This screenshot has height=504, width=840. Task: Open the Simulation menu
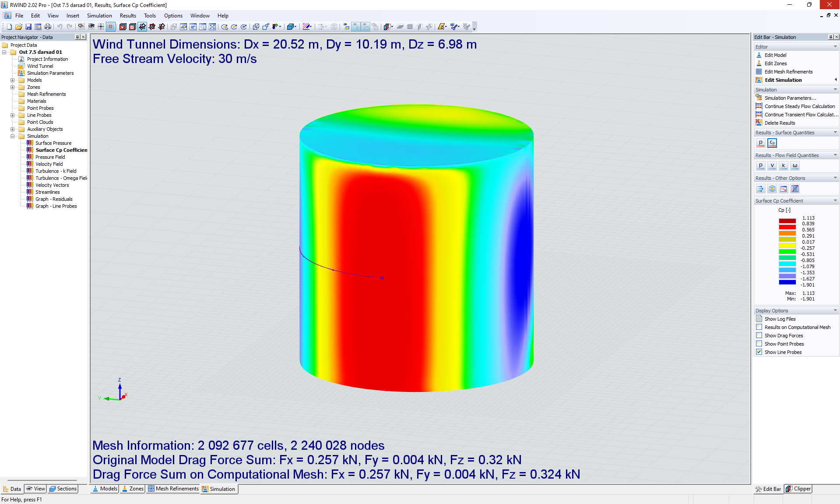coord(99,15)
